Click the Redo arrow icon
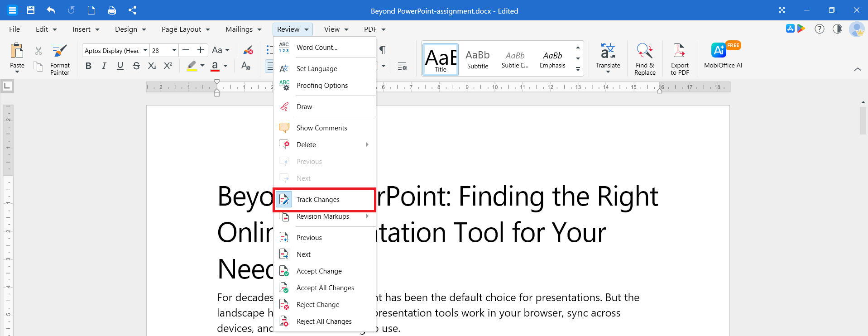This screenshot has width=868, height=336. [x=71, y=10]
